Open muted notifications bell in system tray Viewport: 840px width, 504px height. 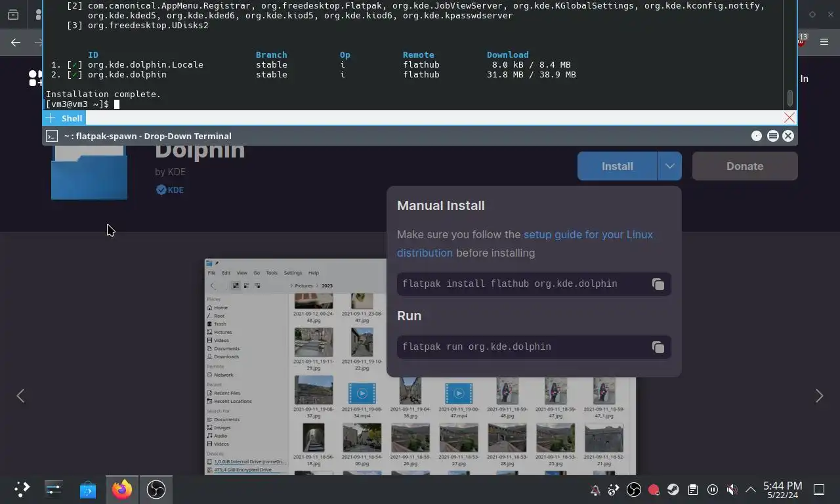point(595,490)
